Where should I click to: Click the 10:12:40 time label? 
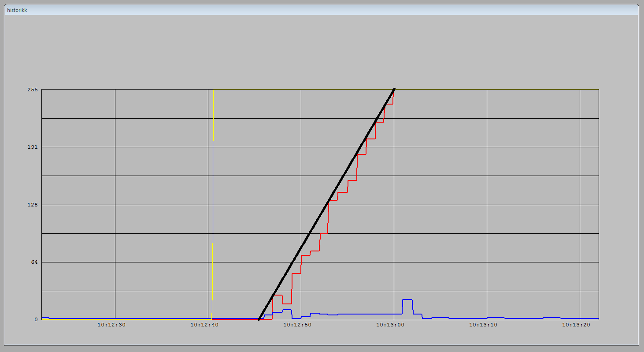point(204,325)
